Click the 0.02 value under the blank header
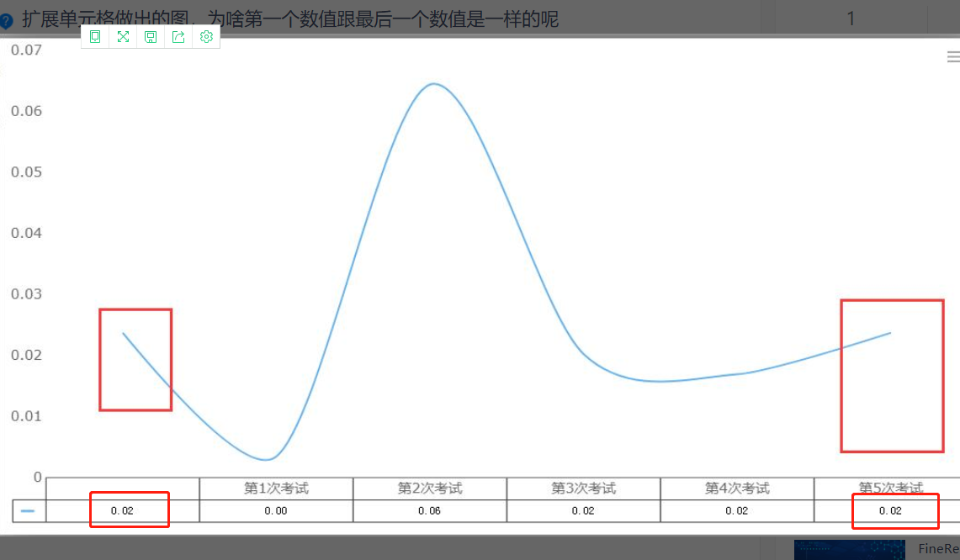The width and height of the screenshot is (960, 560). click(x=123, y=511)
